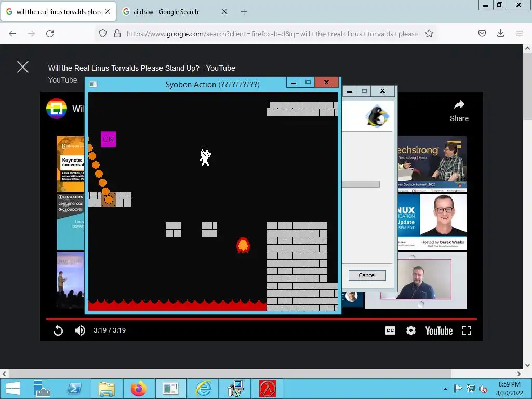Click the rainbow channel avatar in the video
This screenshot has width=532, height=399.
(x=56, y=109)
